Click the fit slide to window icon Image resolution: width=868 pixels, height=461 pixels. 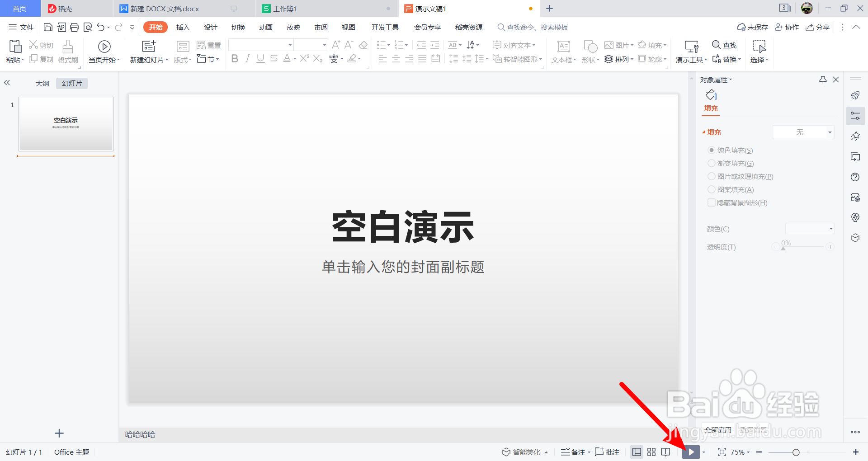coord(722,452)
